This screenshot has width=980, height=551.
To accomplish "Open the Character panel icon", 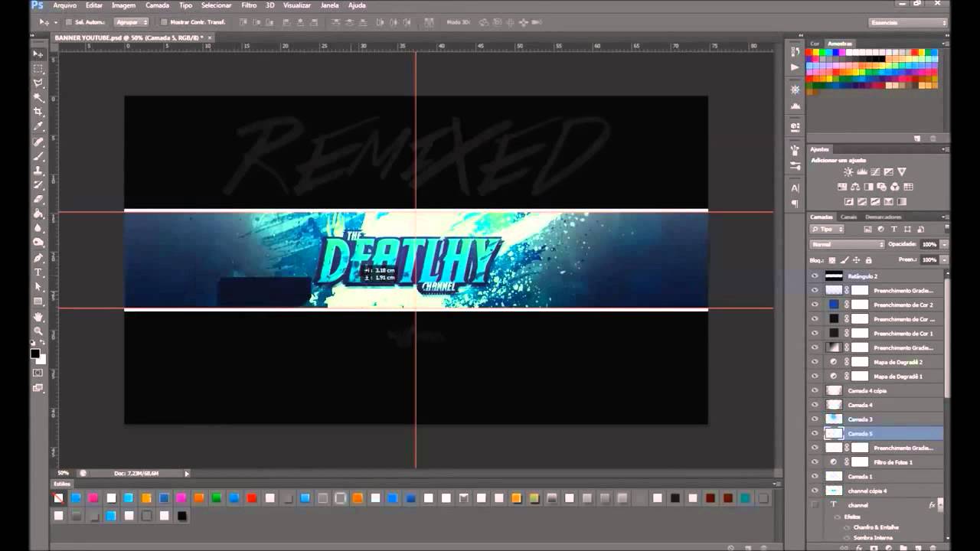I will (x=795, y=188).
